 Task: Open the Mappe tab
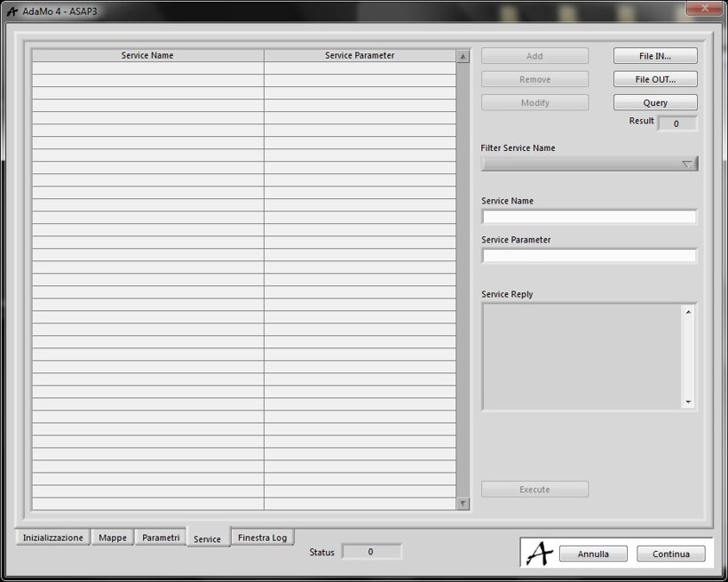(x=113, y=538)
